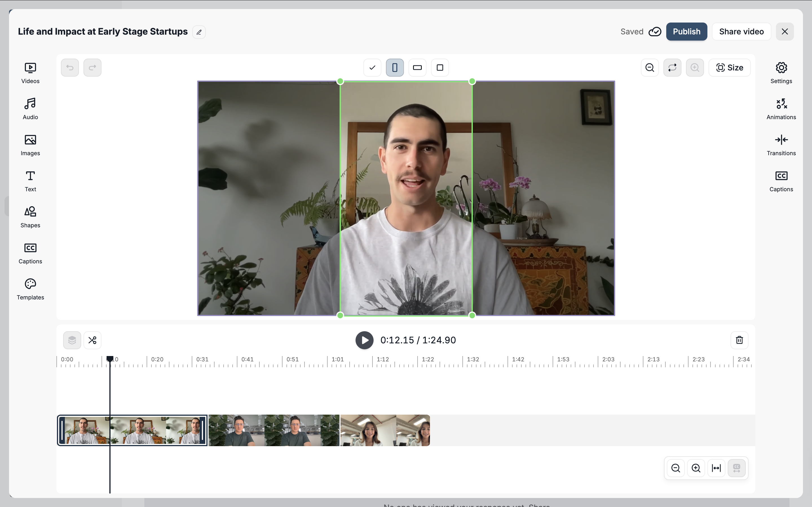The height and width of the screenshot is (507, 812).
Task: Select the third clip thumbnail in timeline
Action: 385,430
